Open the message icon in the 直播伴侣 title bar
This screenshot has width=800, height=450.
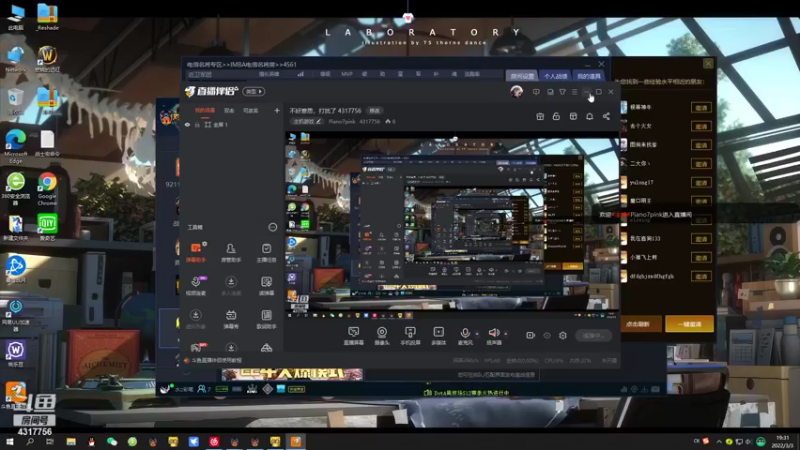pos(536,92)
